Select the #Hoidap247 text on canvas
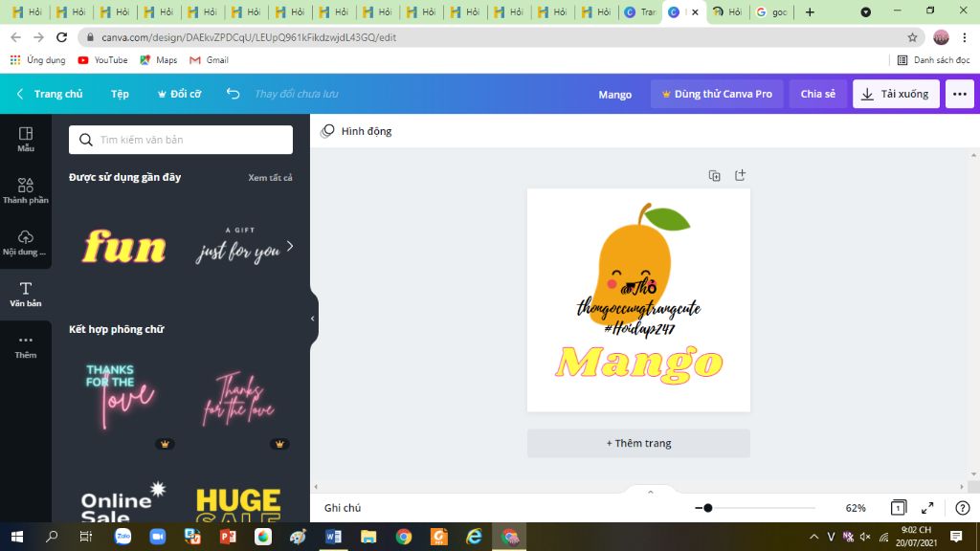The height and width of the screenshot is (551, 980). [638, 328]
